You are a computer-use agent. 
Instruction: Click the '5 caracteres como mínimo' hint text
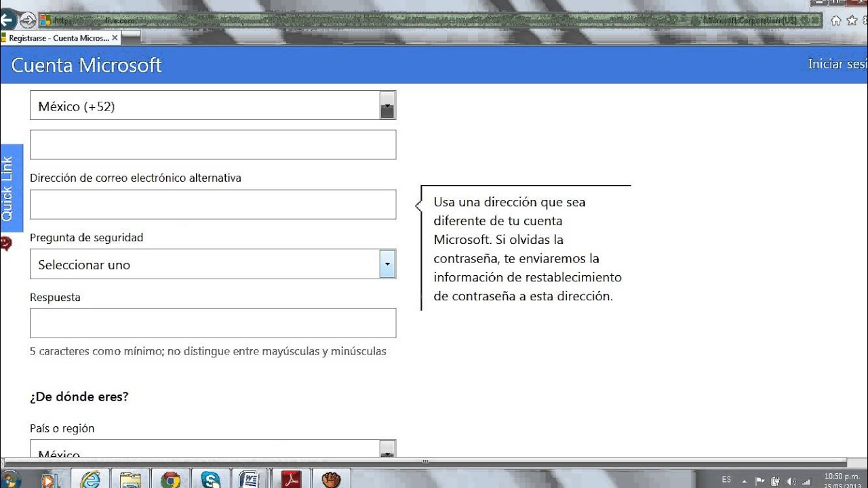(208, 352)
